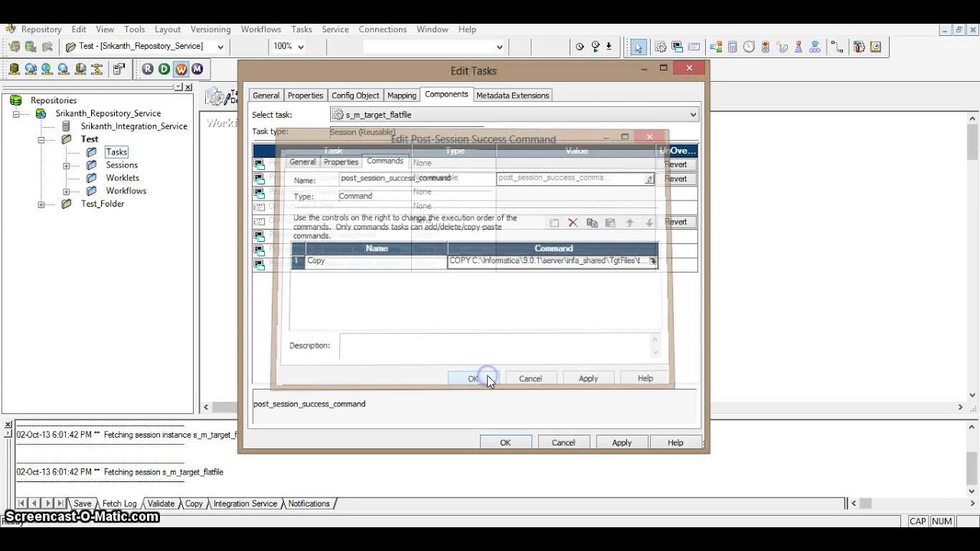Screen dimensions: 980x551
Task: Click the add new command icon
Action: click(554, 223)
